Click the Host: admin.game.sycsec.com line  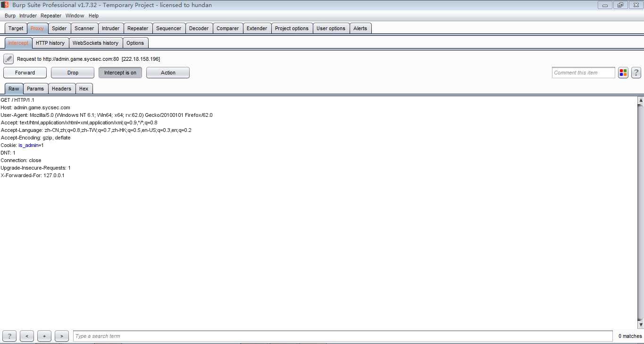tap(35, 107)
